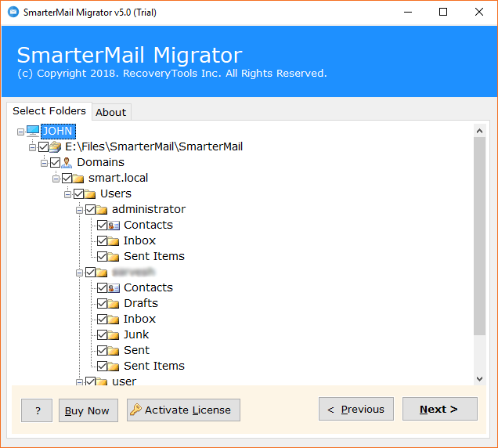Click the administrator folder icon
Viewport: 498px width, 448px height.
102,209
